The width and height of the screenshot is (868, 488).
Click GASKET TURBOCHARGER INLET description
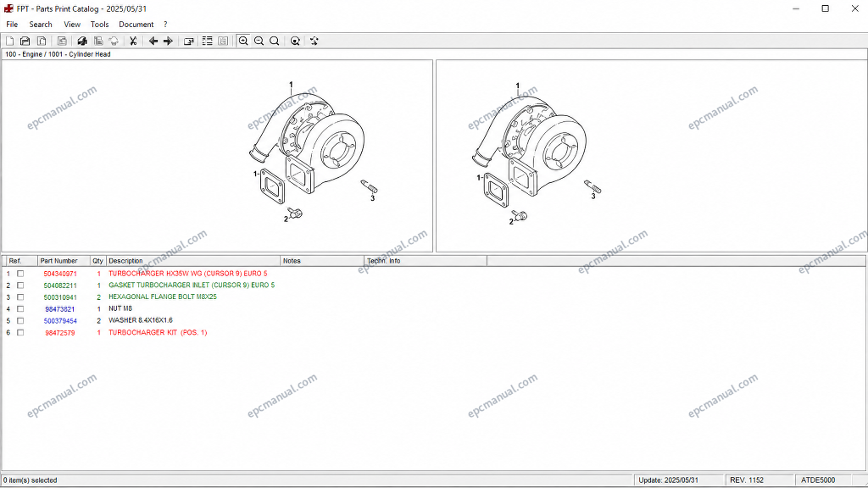192,285
